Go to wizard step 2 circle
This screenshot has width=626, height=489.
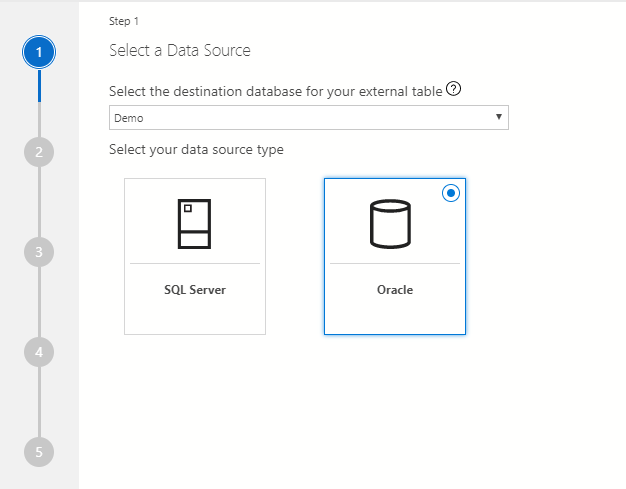[39, 152]
